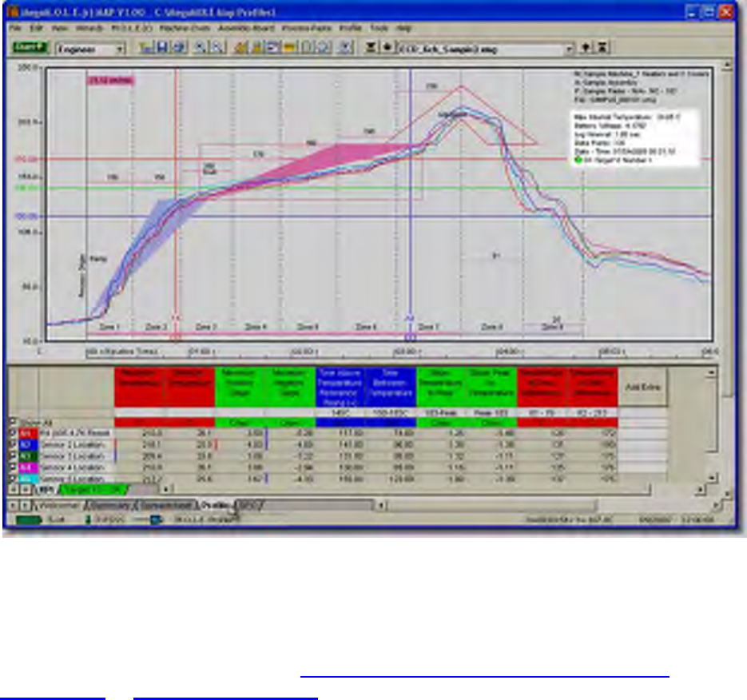Click the Sensor 2 Location row name
The height and width of the screenshot is (700, 747).
72,444
